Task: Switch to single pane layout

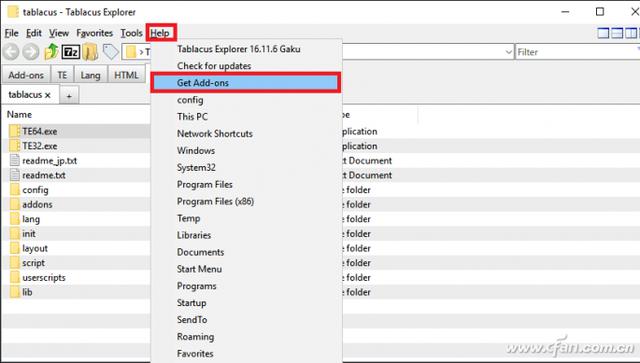Action: (603, 33)
